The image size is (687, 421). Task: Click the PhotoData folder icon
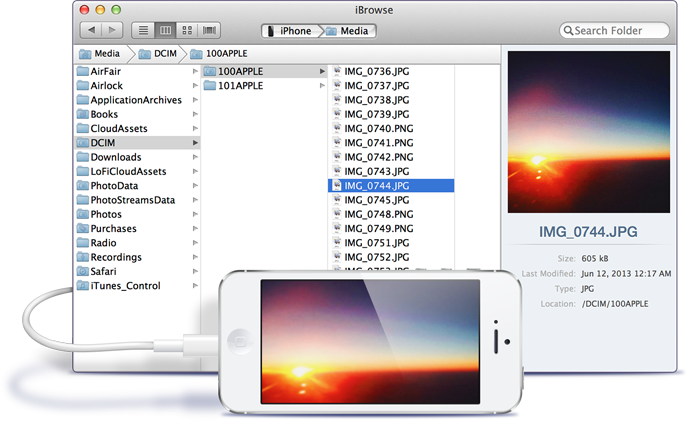[x=83, y=185]
